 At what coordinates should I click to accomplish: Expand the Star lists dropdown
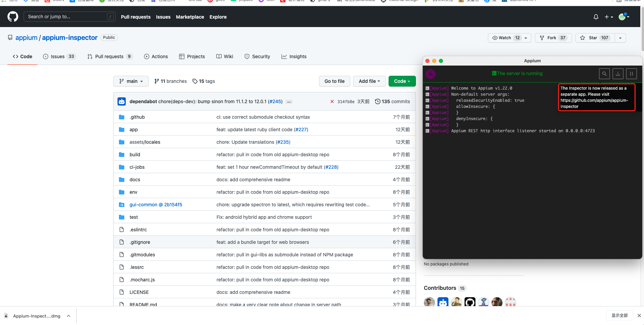(x=620, y=38)
